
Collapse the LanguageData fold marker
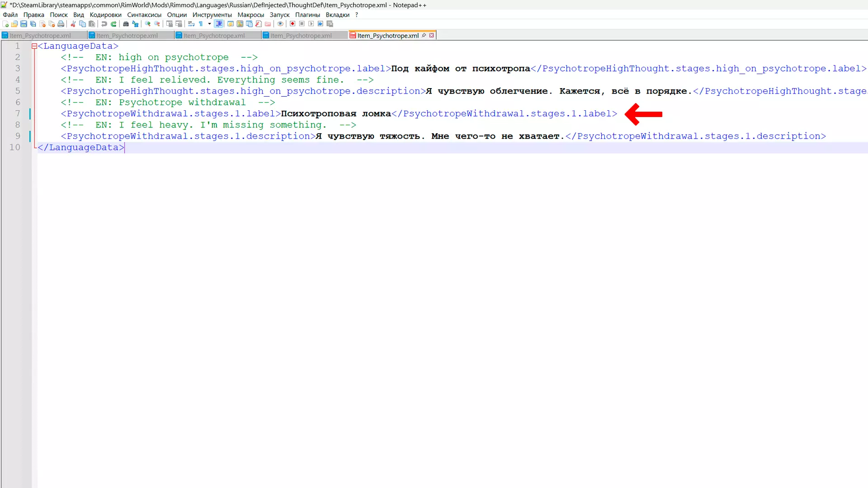pyautogui.click(x=34, y=46)
